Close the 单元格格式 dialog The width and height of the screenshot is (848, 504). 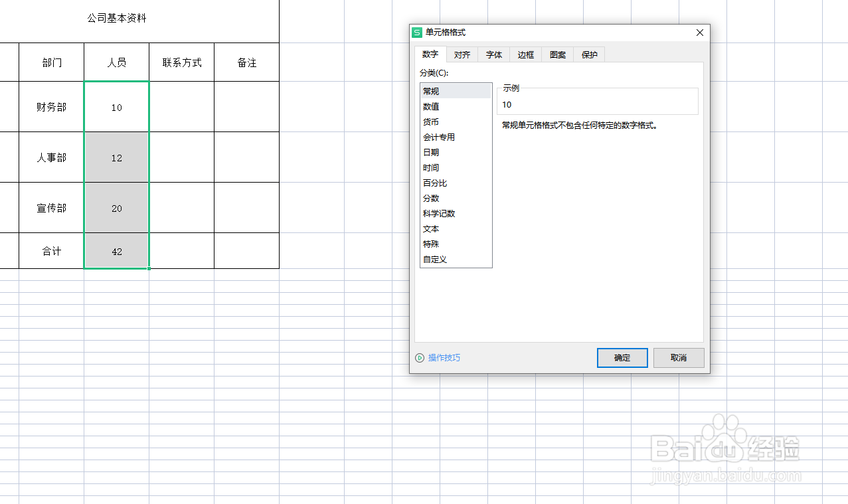699,33
